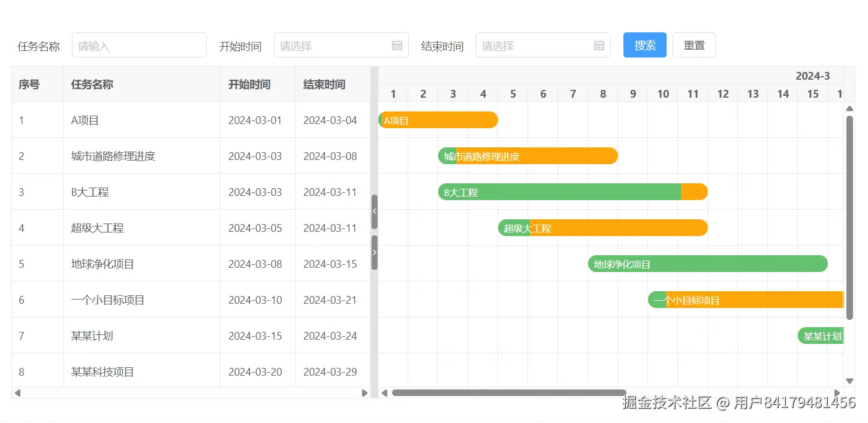
Task: Select the 城市道路修理进度 table cell
Action: tap(142, 156)
